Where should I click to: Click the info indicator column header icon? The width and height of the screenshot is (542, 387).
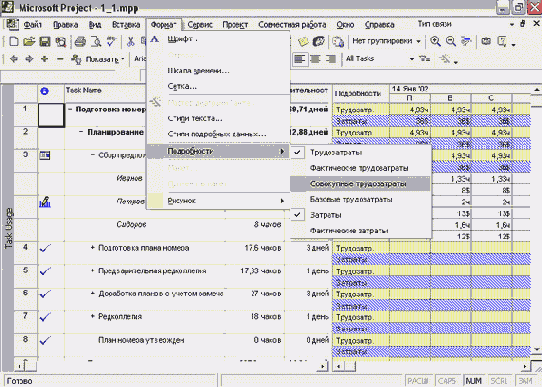point(45,91)
